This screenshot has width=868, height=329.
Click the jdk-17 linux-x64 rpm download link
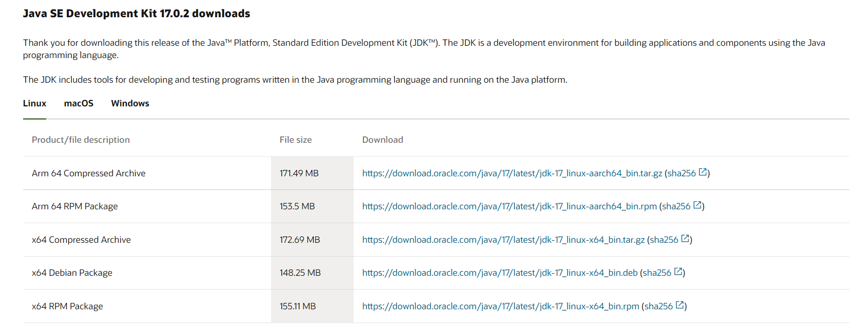pyautogui.click(x=501, y=306)
